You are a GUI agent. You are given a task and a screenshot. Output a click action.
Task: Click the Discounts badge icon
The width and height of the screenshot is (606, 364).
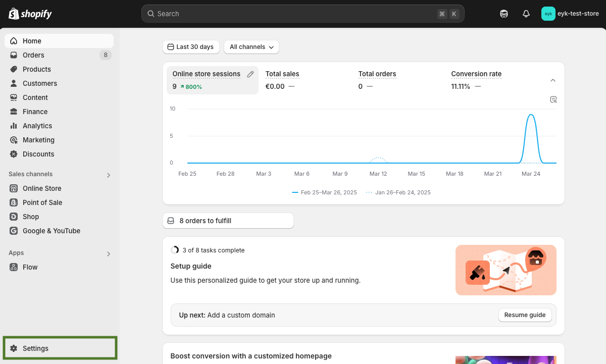(14, 154)
